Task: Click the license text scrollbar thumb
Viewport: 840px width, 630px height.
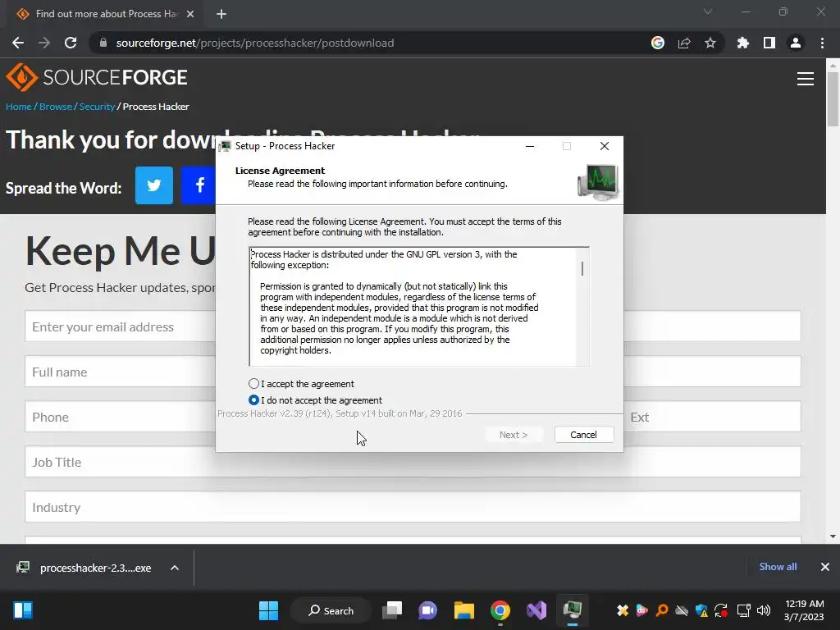Action: (x=582, y=268)
